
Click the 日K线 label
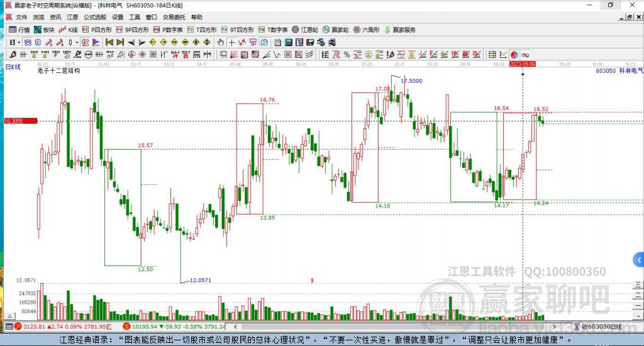click(x=13, y=67)
